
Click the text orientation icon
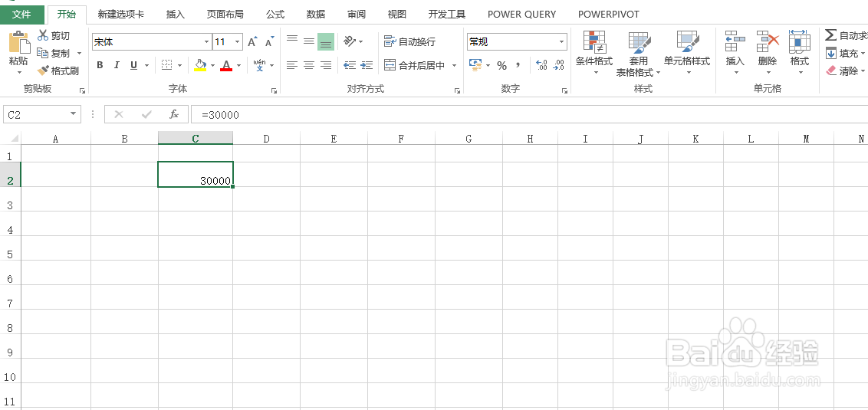tap(350, 41)
